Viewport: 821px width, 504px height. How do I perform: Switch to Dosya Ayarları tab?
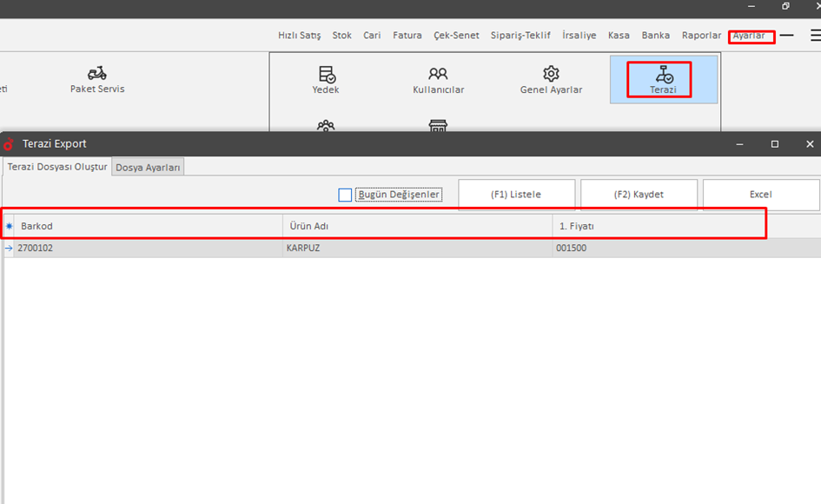tap(148, 167)
